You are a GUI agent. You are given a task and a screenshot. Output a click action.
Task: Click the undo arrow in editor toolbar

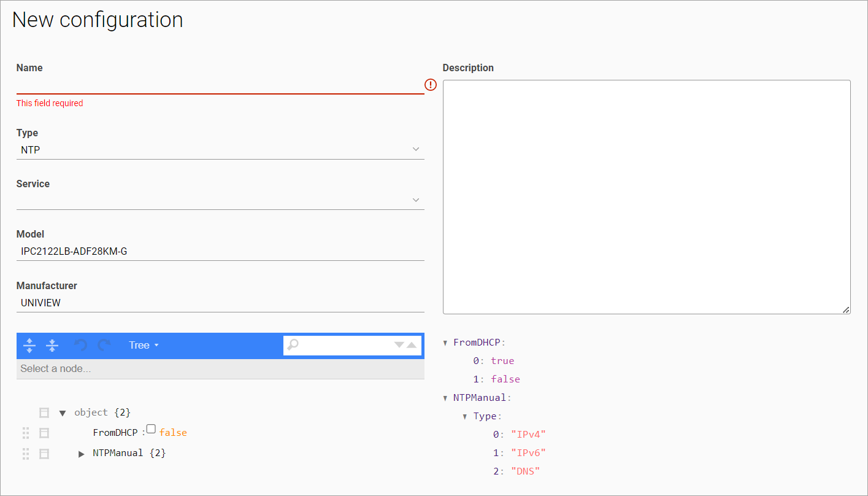click(80, 345)
